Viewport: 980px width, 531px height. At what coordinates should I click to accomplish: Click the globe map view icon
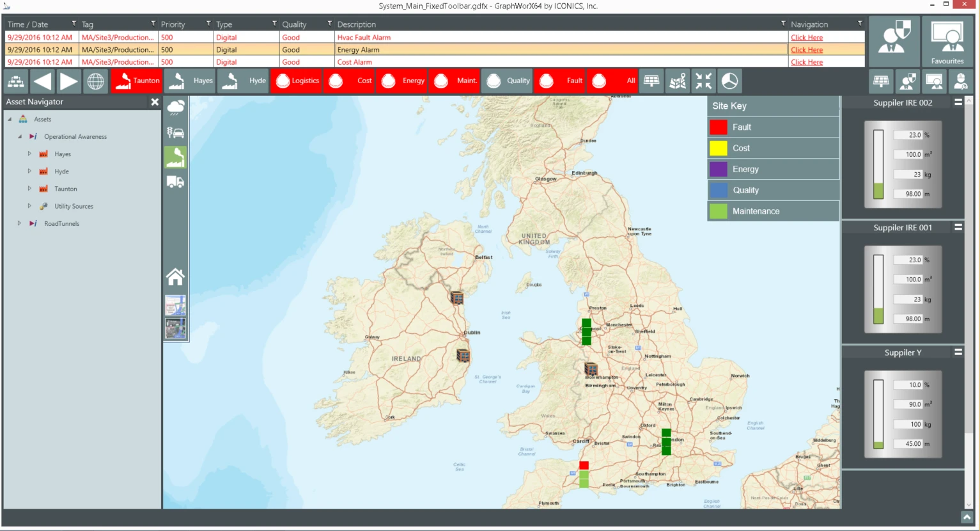(95, 81)
